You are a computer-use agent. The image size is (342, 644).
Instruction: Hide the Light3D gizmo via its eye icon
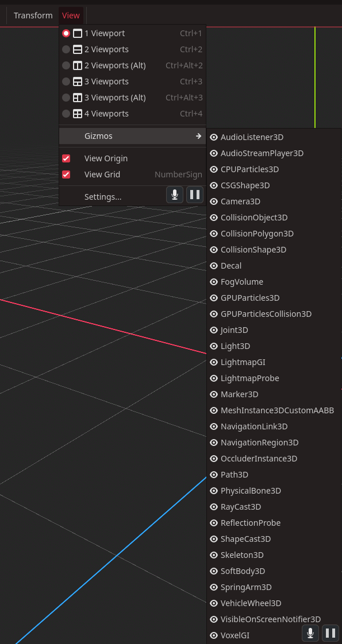click(x=213, y=346)
